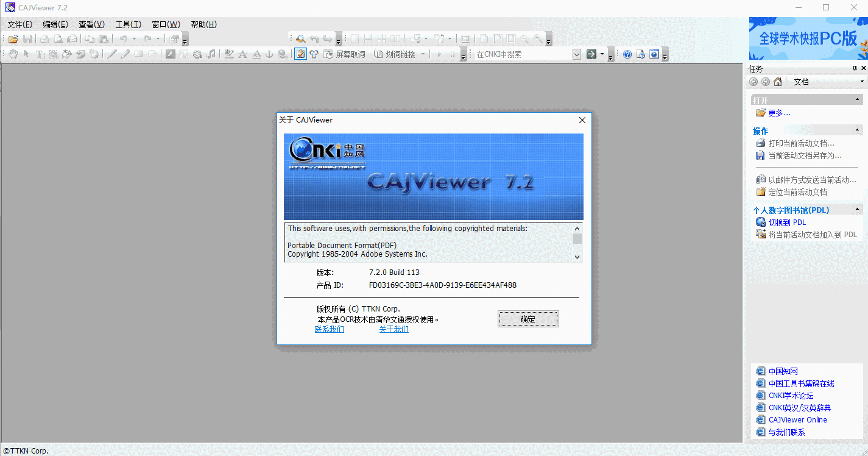The height and width of the screenshot is (456, 868).
Task: Click the blue Help question mark icon
Action: pyautogui.click(x=627, y=54)
